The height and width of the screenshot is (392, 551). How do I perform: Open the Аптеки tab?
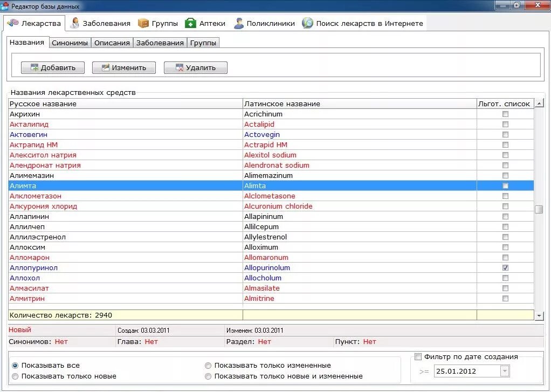tap(205, 24)
